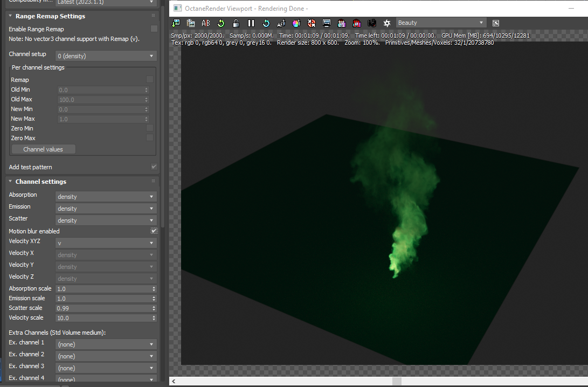Open the Absorption channel dropdown

(x=106, y=197)
